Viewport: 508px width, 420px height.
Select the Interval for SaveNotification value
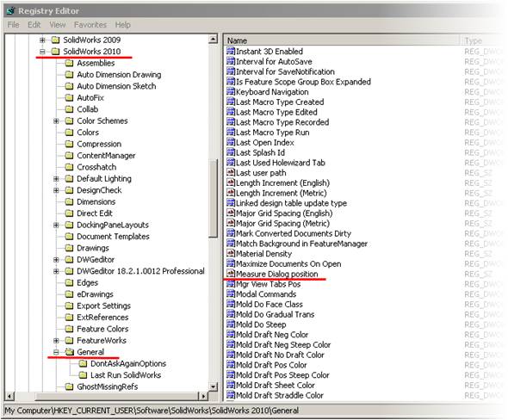(285, 71)
